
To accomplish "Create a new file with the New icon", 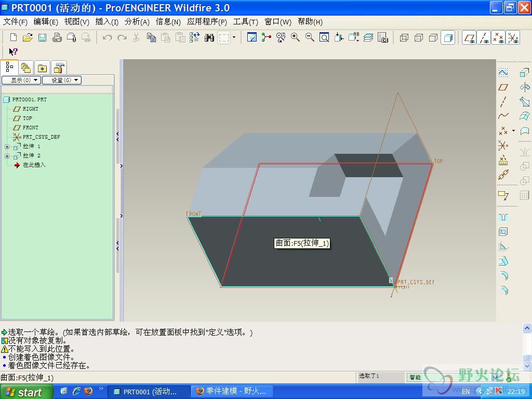I will click(13, 37).
